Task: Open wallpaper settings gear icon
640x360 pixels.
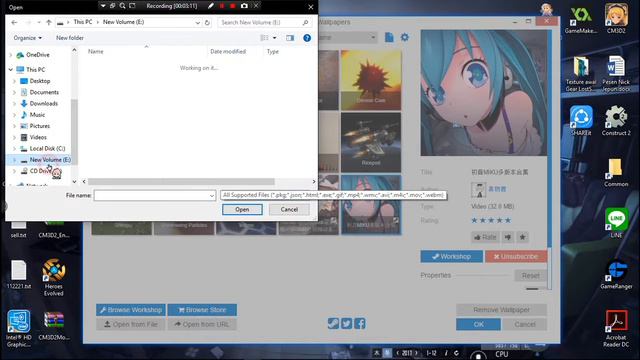Action: (x=404, y=38)
